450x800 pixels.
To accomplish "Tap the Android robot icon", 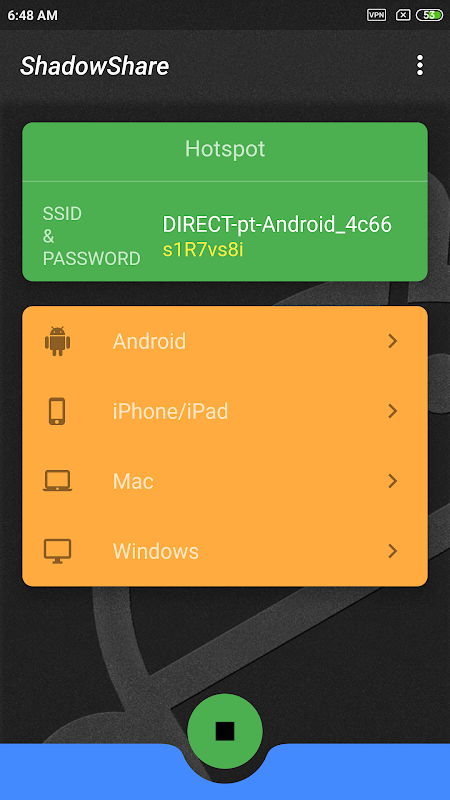I will [x=57, y=341].
